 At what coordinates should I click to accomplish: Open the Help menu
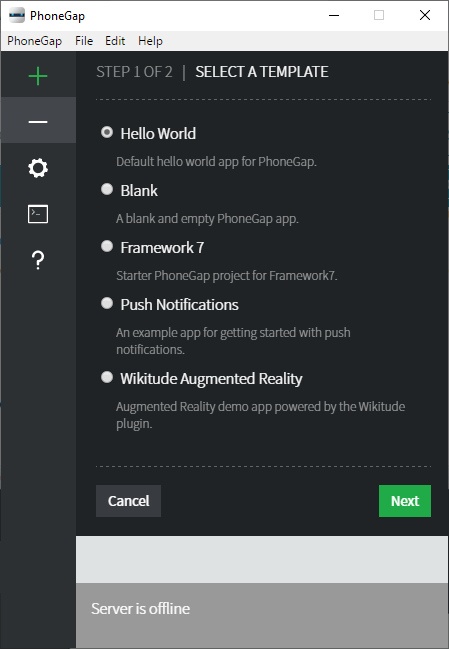(150, 41)
